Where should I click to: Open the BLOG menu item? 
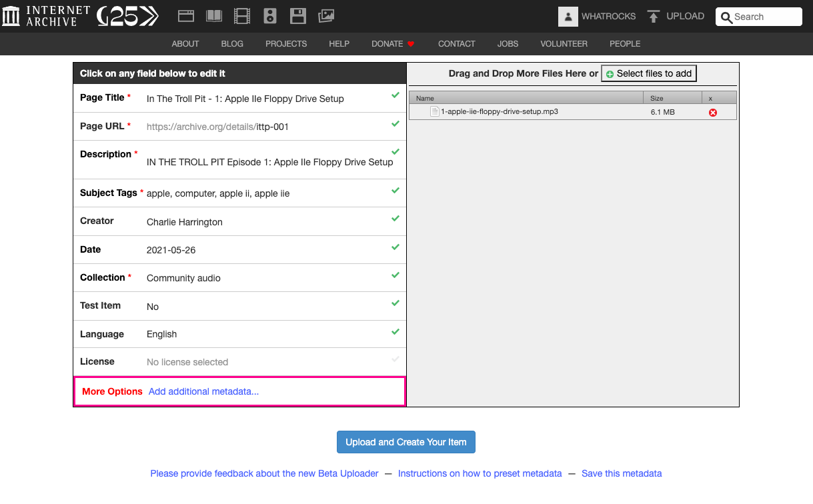(x=232, y=44)
